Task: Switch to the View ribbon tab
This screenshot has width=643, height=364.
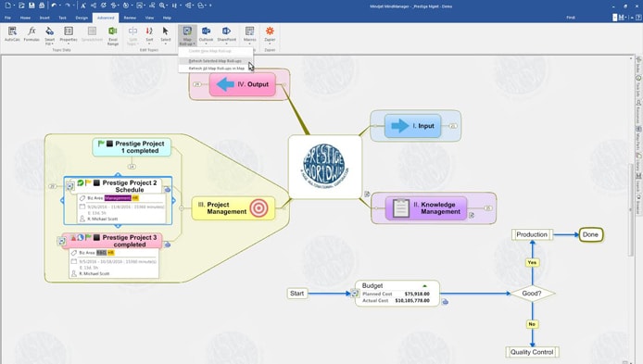Action: pos(150,18)
